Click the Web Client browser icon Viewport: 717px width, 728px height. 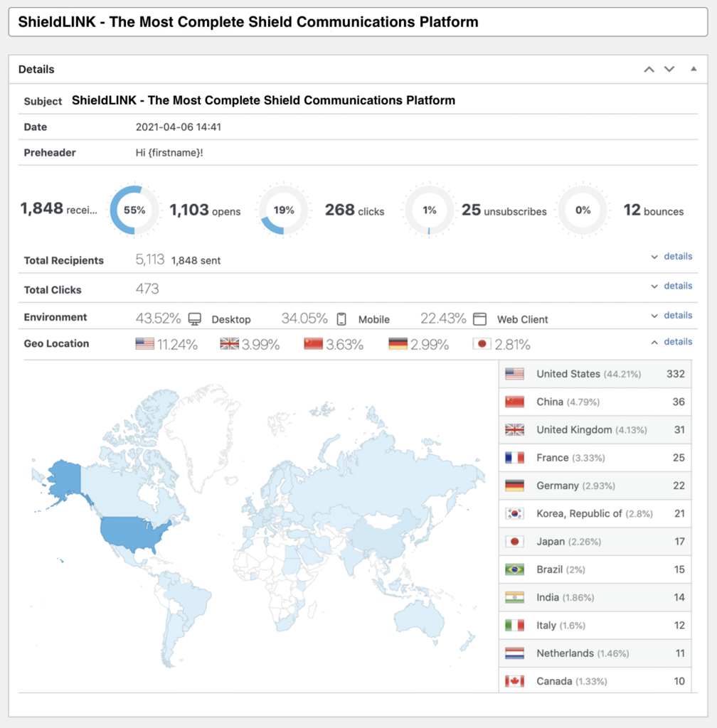coord(479,319)
